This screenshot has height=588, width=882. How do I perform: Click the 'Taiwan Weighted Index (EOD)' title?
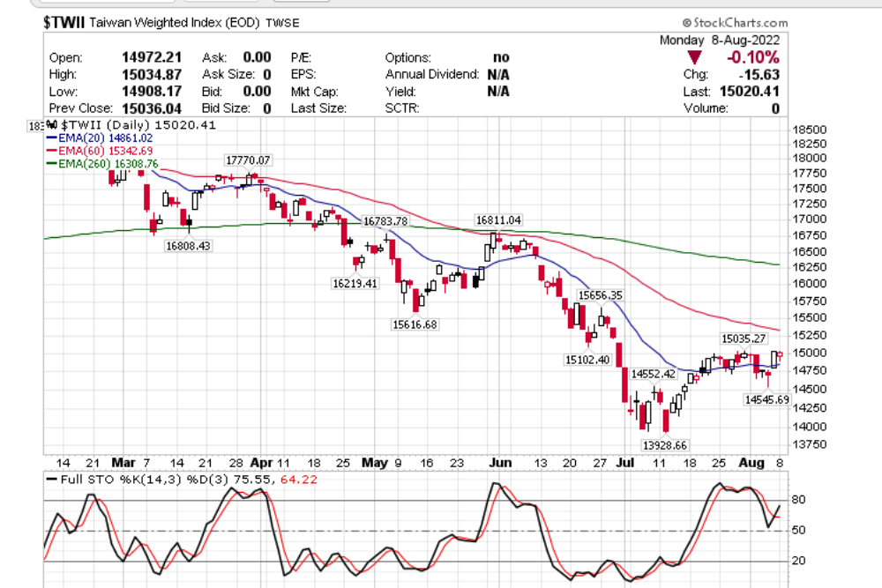click(175, 23)
